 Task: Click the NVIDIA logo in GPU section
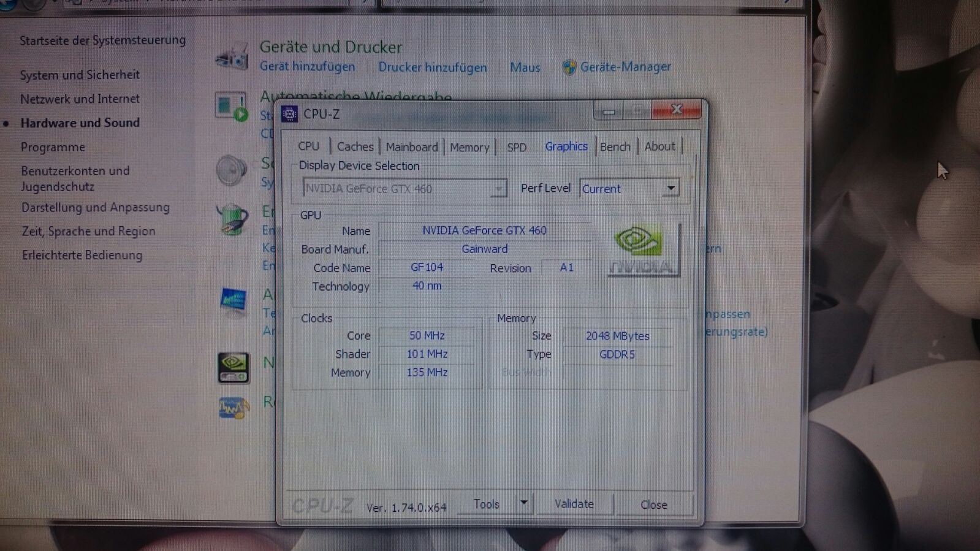644,250
